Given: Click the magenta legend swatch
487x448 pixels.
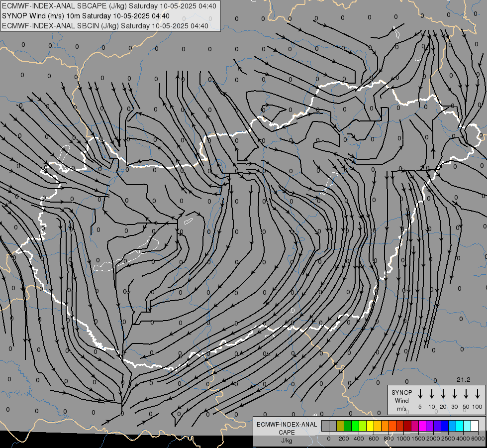Looking at the screenshot, I should click(x=422, y=426).
